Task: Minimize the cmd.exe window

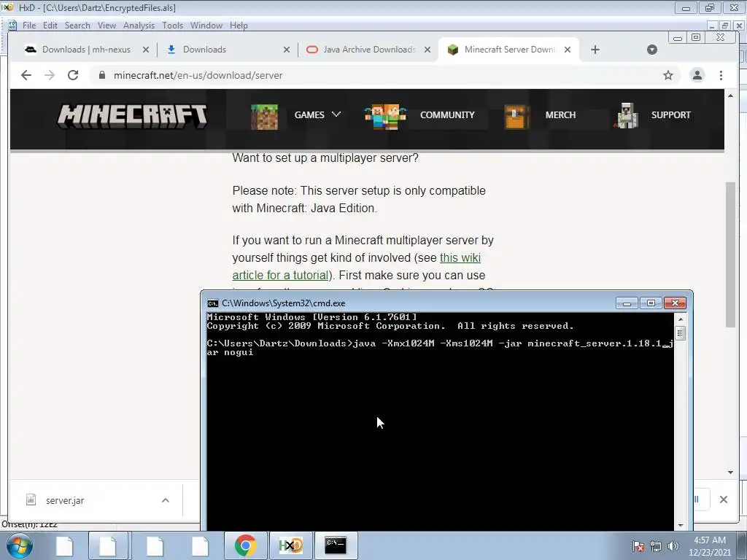Action: click(x=627, y=303)
